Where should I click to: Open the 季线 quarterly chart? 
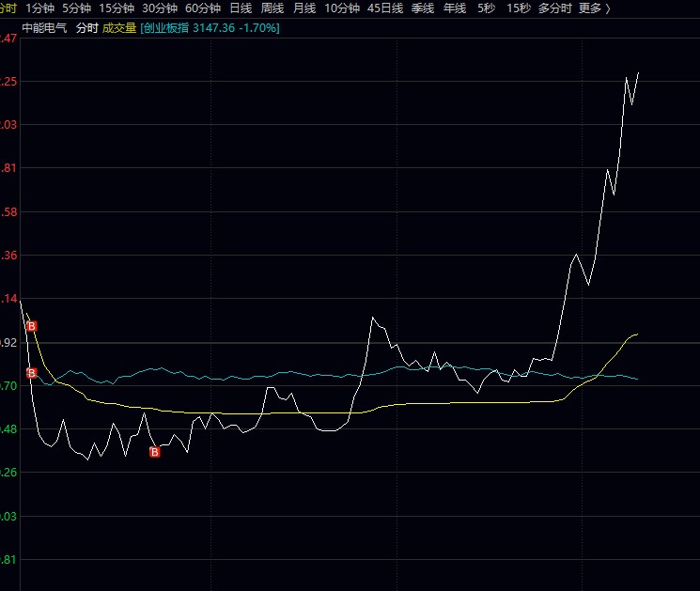(422, 8)
